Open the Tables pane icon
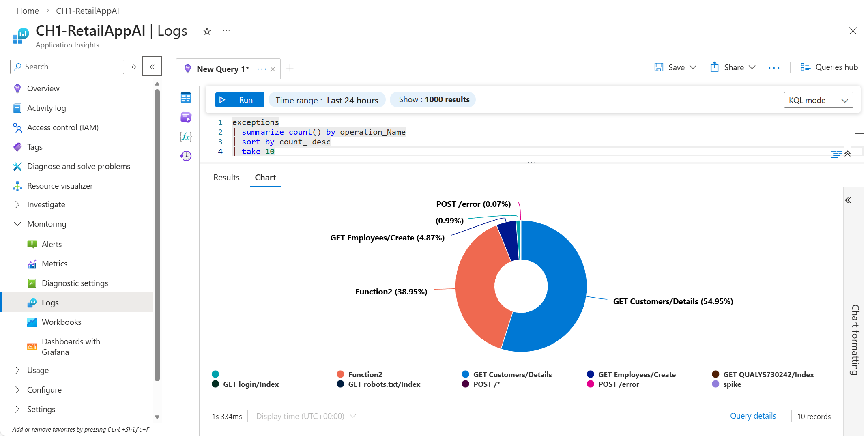Viewport: 868px width, 438px height. [186, 98]
